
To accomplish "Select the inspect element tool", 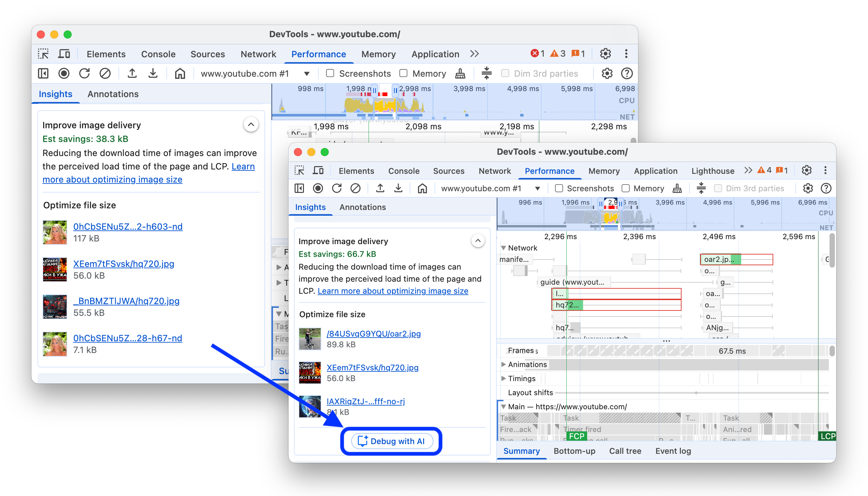I will pyautogui.click(x=299, y=170).
